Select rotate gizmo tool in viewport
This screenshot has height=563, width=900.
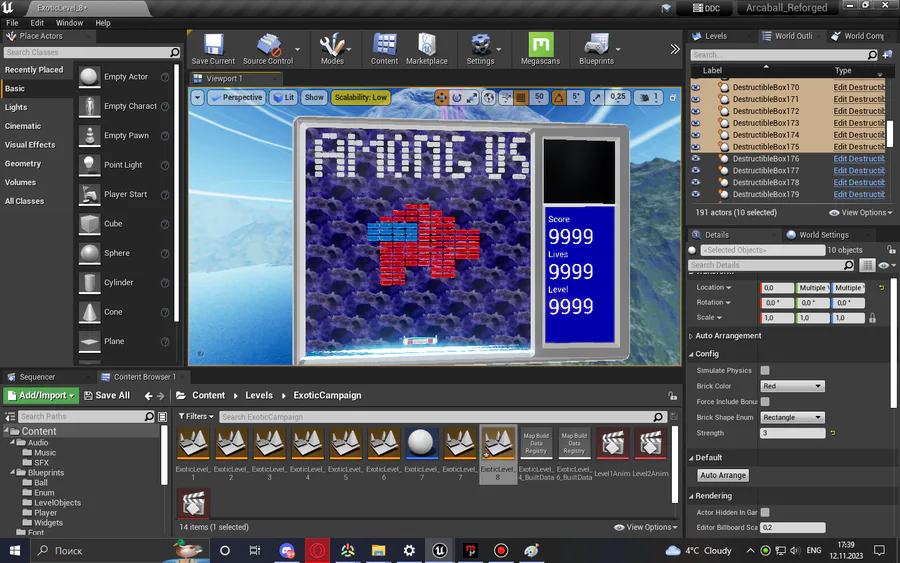pos(457,98)
